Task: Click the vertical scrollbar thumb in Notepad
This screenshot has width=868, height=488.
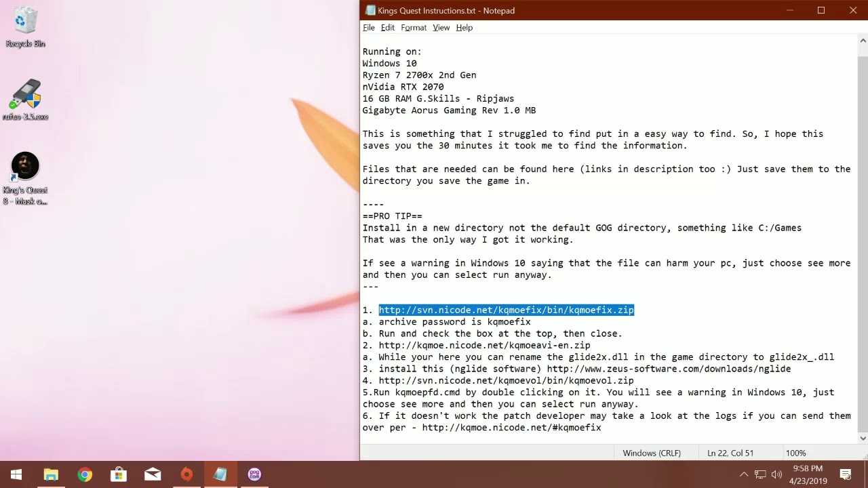Action: click(x=863, y=244)
